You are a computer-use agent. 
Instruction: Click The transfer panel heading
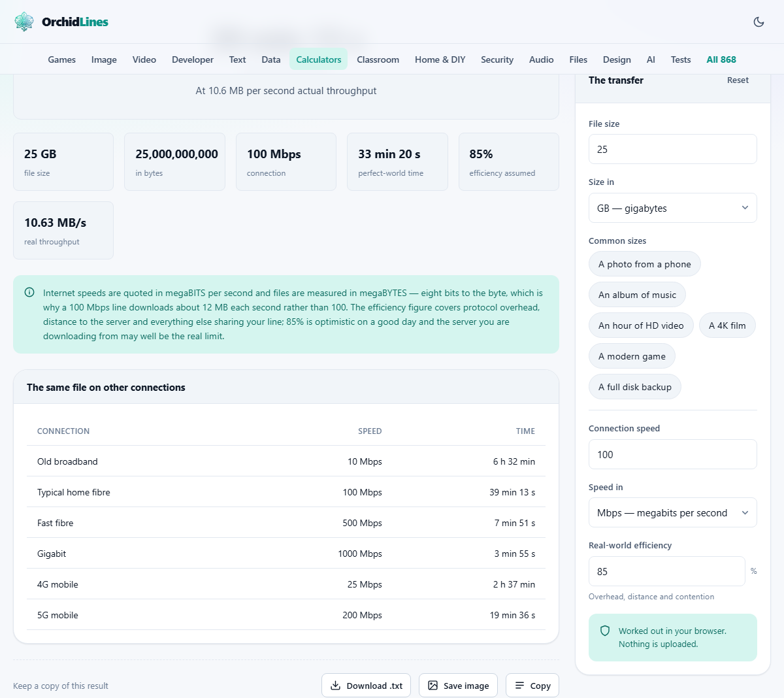coord(616,80)
